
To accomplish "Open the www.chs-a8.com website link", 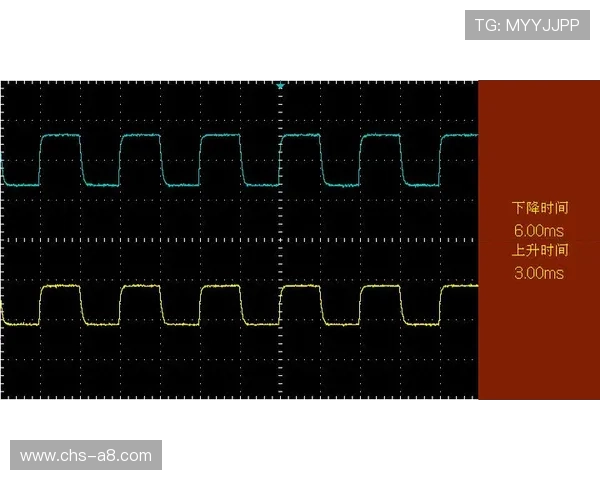I will (x=86, y=456).
